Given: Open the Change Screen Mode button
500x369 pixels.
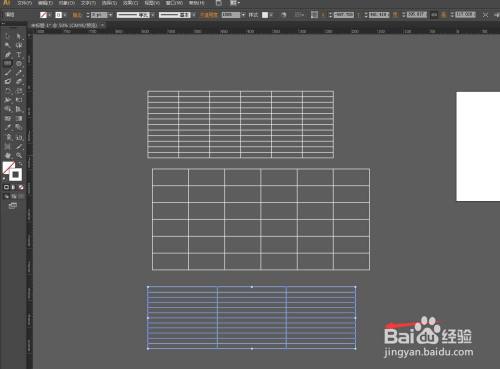Looking at the screenshot, I should tap(13, 206).
